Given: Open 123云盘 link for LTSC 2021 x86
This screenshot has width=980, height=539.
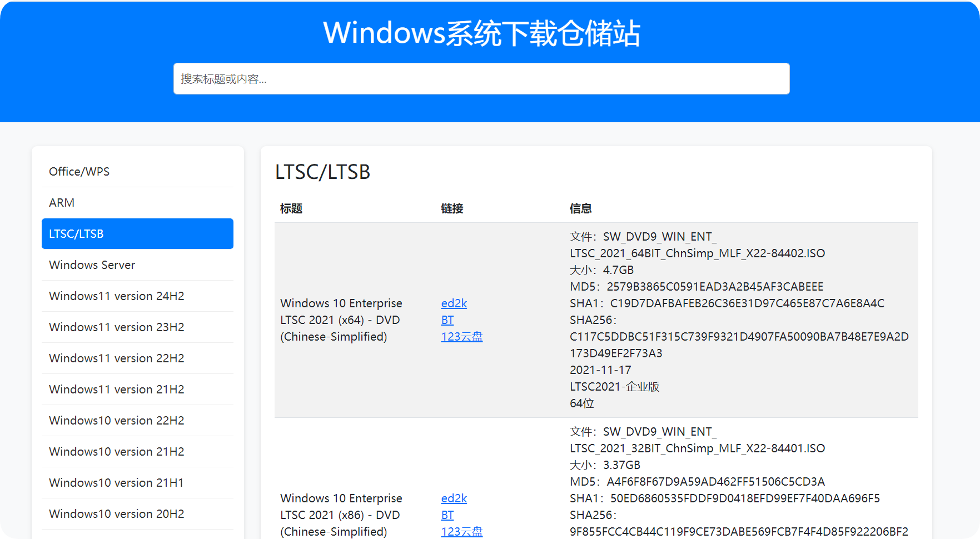Looking at the screenshot, I should coord(462,532).
